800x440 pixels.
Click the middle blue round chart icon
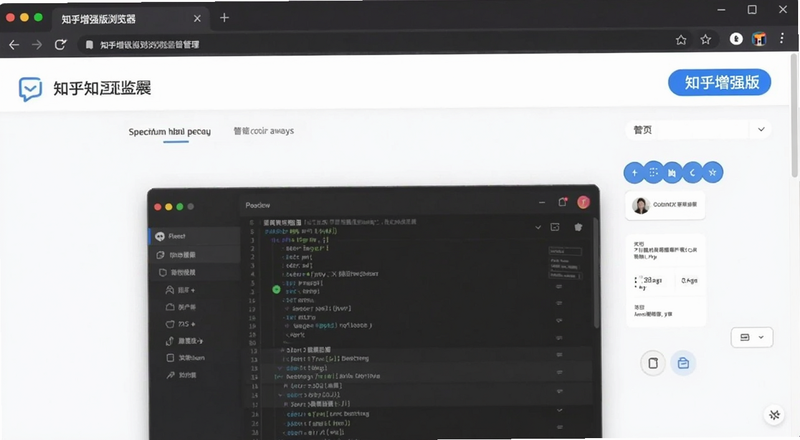click(672, 173)
